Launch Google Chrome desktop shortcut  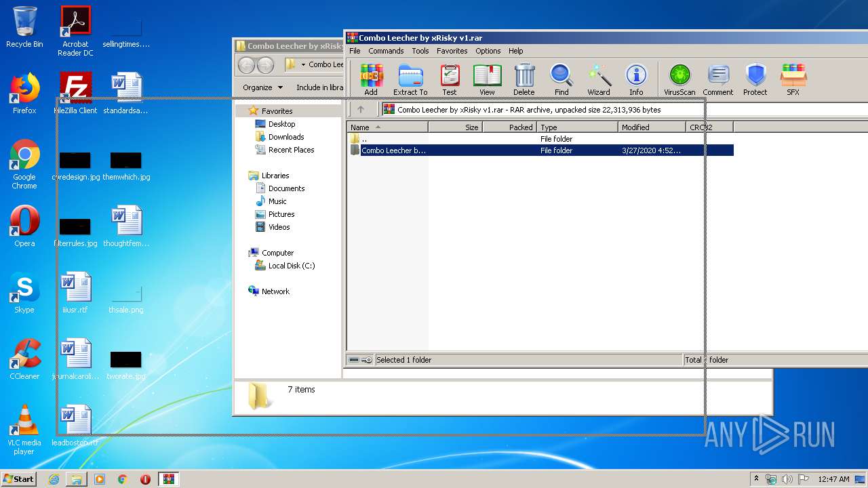[x=24, y=164]
